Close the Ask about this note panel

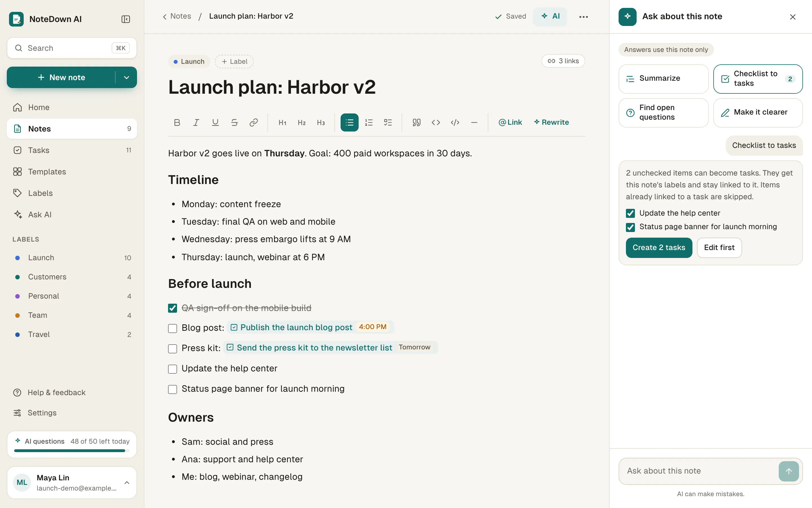793,17
